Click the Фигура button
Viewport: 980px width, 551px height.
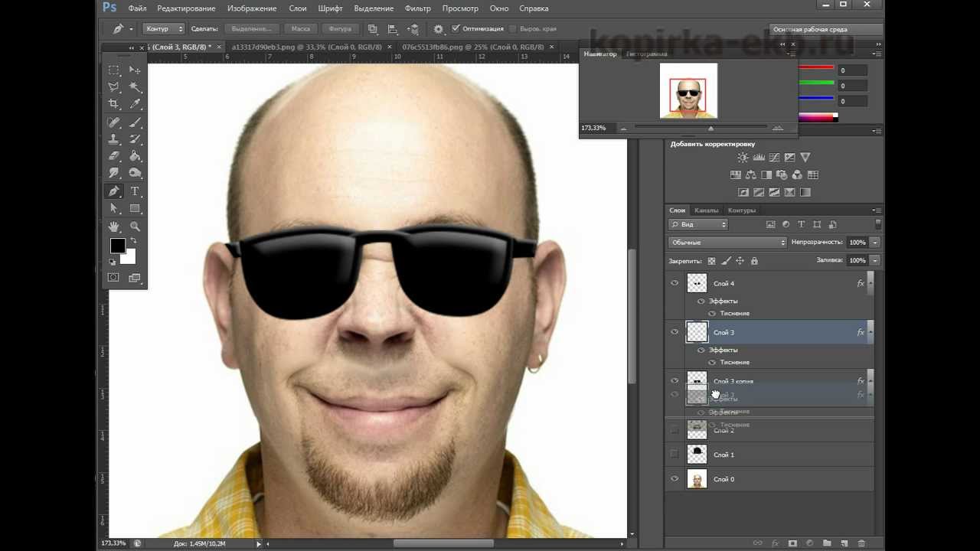point(340,28)
